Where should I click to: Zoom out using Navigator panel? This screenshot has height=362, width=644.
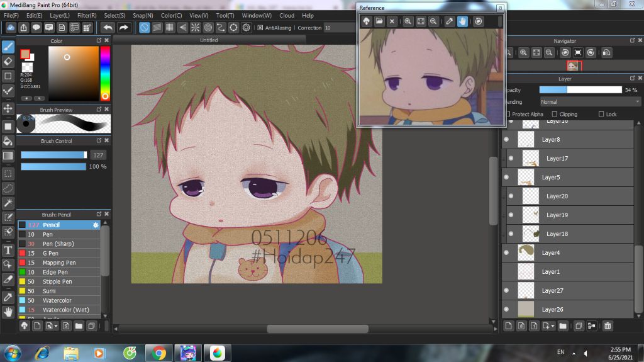(x=548, y=53)
